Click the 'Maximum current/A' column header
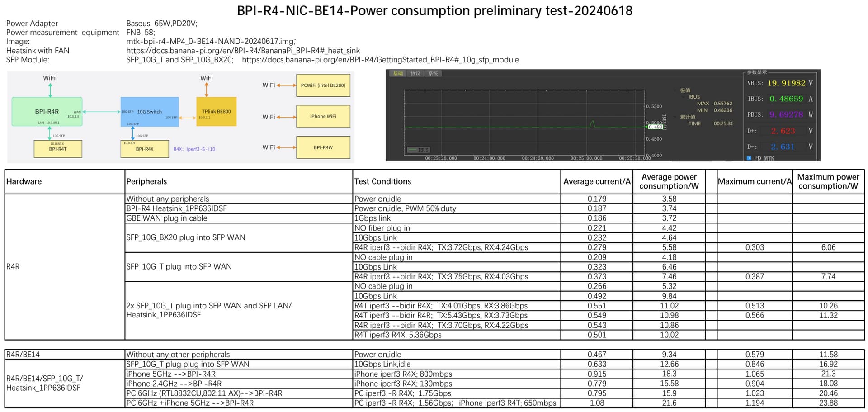The height and width of the screenshot is (412, 868). click(x=755, y=181)
